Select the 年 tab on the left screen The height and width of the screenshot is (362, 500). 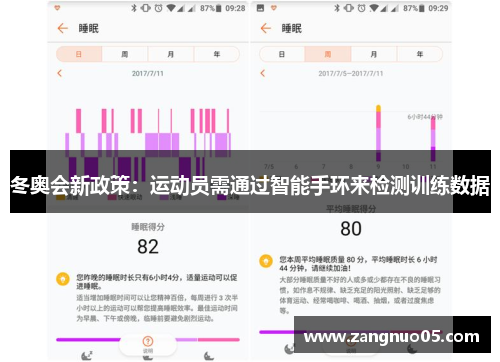point(217,54)
